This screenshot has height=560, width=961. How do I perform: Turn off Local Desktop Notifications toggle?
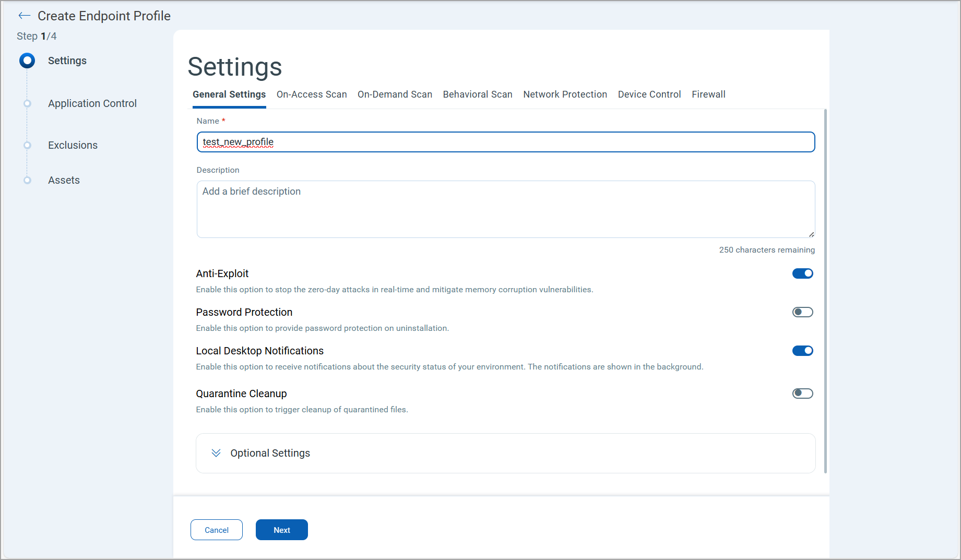point(802,351)
